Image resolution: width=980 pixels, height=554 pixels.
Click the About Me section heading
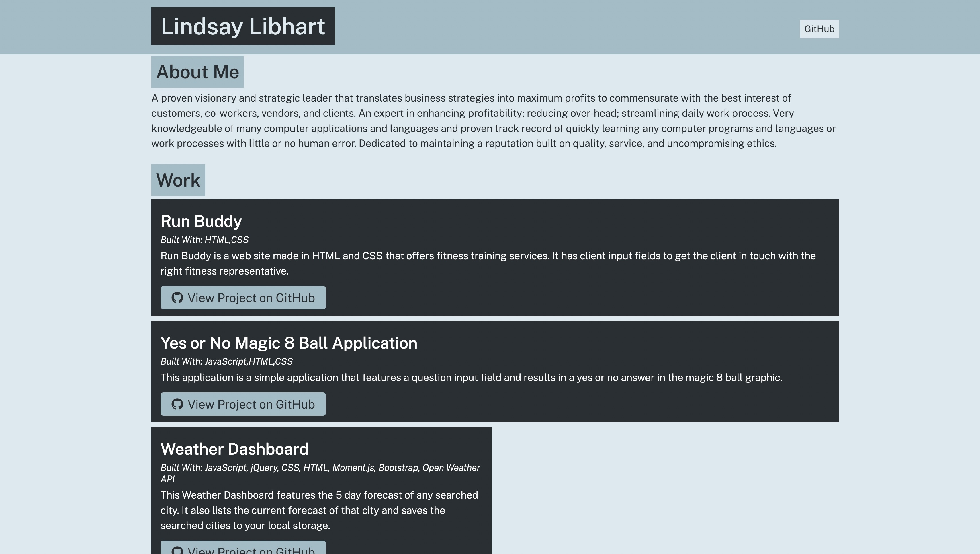click(197, 72)
